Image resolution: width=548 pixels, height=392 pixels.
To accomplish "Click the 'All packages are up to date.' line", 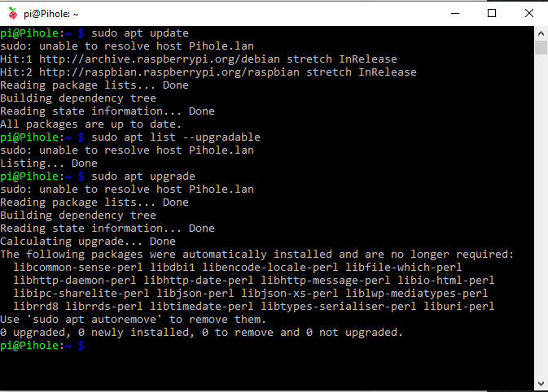I will tap(91, 124).
